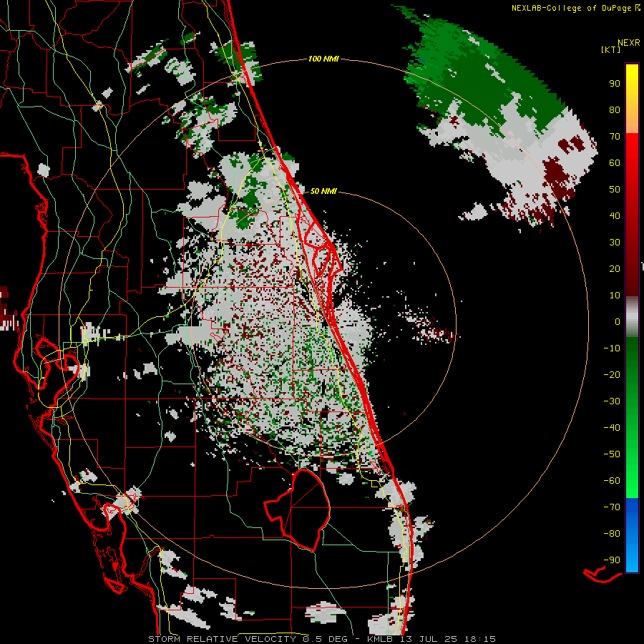Click the [KT] units label
This screenshot has width=644, height=644.
[611, 49]
